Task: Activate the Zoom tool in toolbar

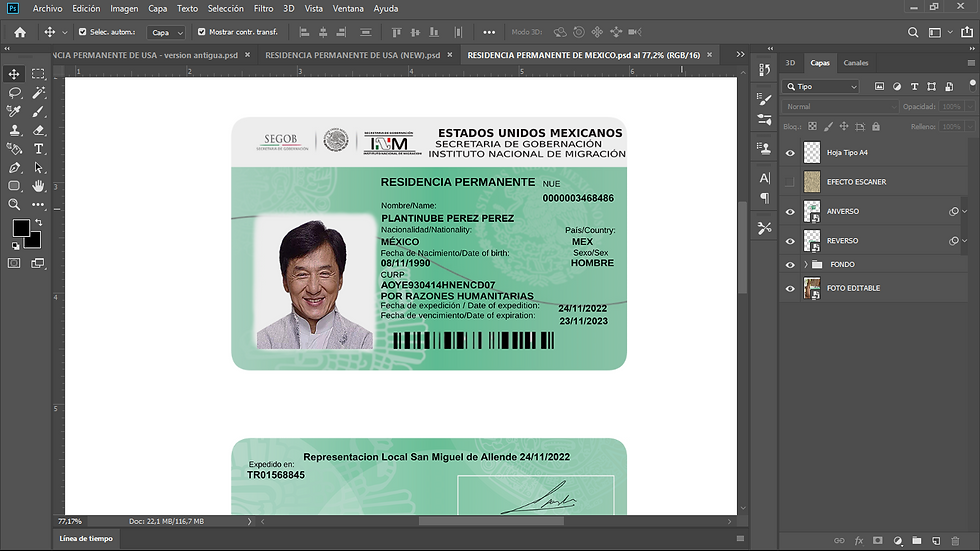Action: click(x=14, y=204)
